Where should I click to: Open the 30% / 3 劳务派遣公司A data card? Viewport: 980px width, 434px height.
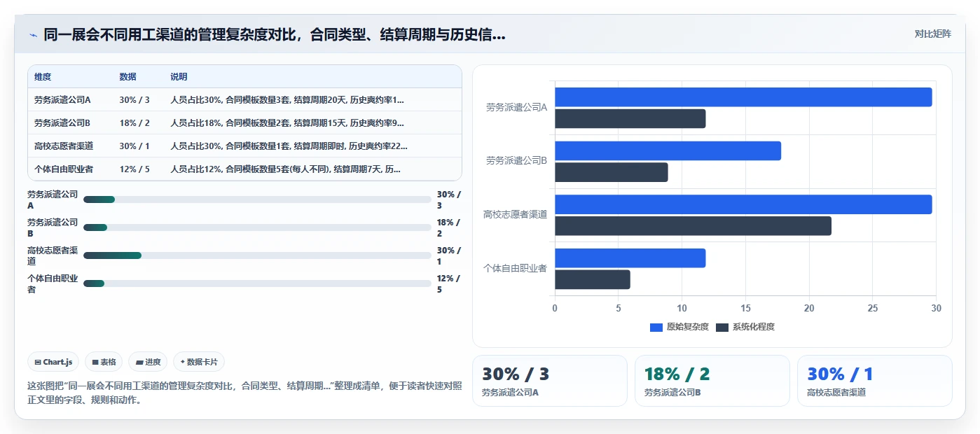pyautogui.click(x=550, y=381)
